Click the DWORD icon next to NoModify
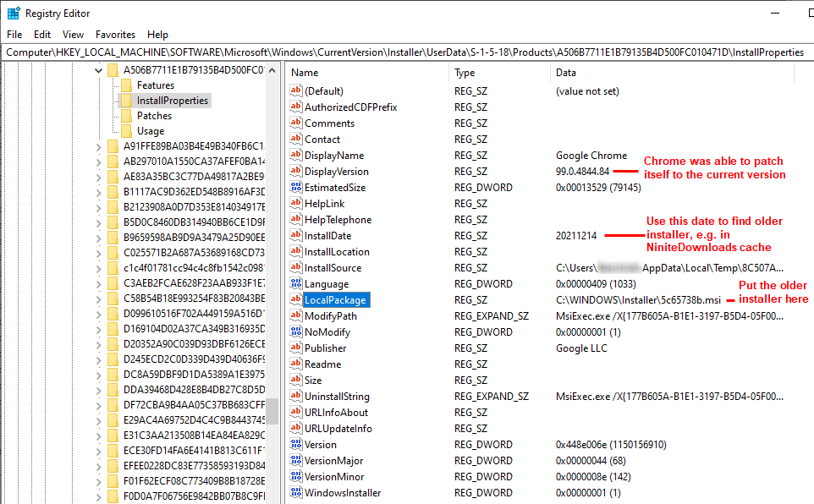 coord(296,331)
